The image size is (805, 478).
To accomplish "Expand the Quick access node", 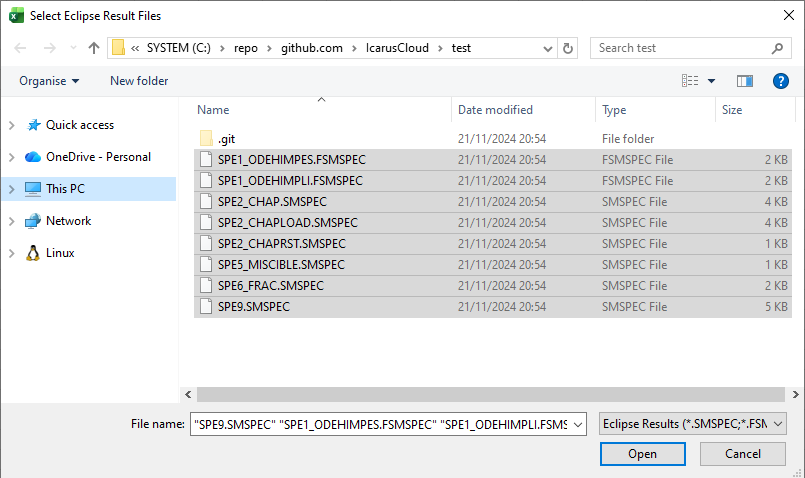I will 12,125.
